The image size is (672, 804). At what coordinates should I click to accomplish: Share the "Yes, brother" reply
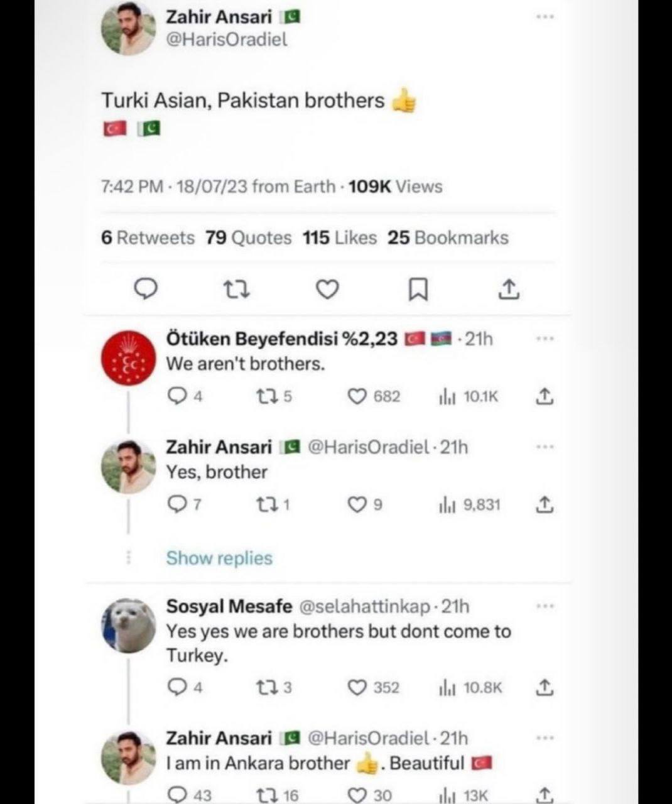(544, 505)
